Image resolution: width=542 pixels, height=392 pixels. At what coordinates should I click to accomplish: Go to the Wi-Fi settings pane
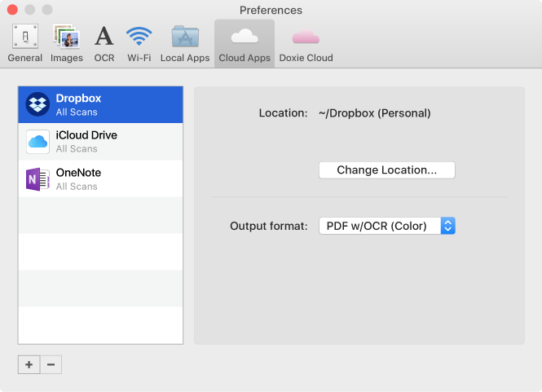point(139,43)
